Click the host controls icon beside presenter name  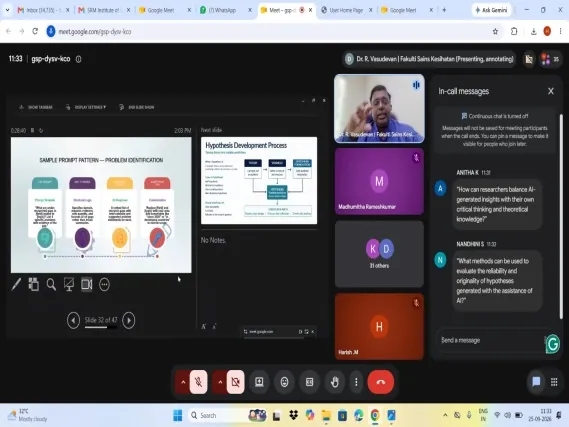point(529,59)
